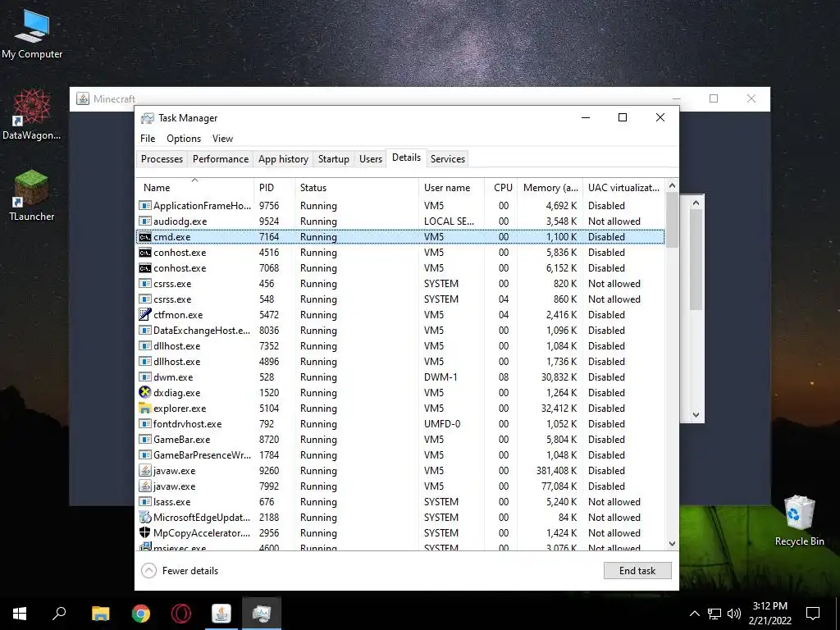Switch to the Services tab
Viewport: 840px width, 630px height.
point(447,158)
